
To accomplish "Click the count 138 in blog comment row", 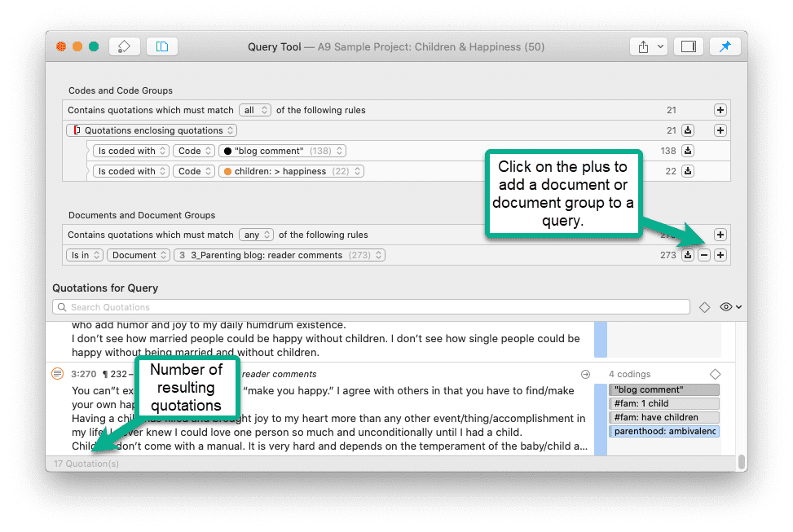I will [668, 151].
